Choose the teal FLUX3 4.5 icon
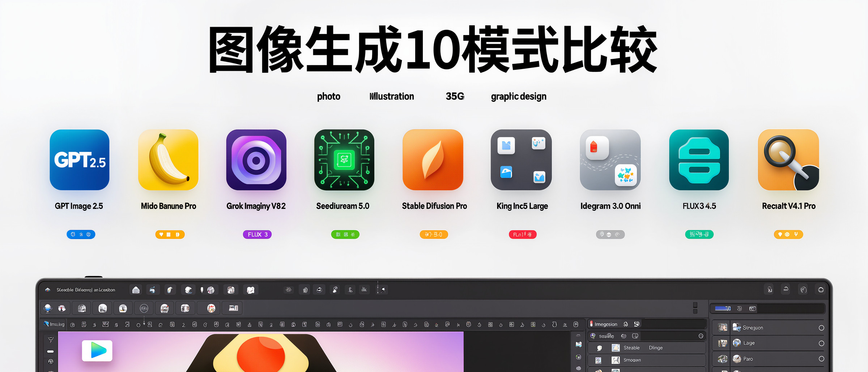 point(699,160)
